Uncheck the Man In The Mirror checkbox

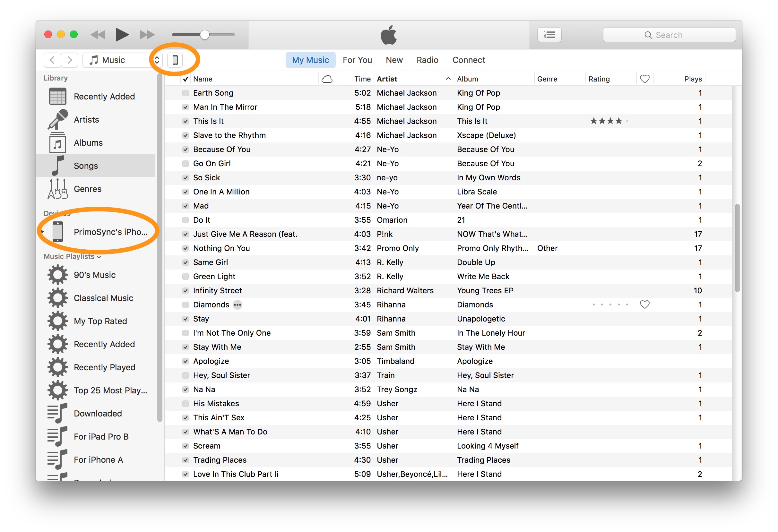(185, 107)
